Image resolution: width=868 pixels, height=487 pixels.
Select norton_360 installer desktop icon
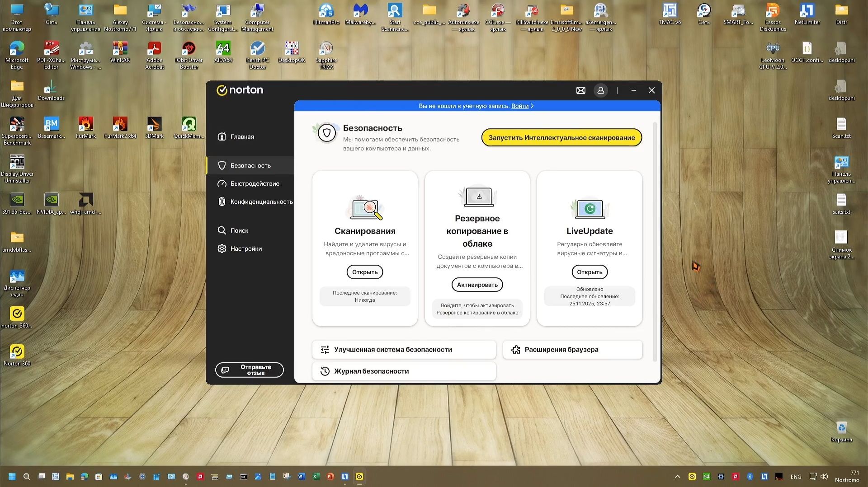[17, 317]
